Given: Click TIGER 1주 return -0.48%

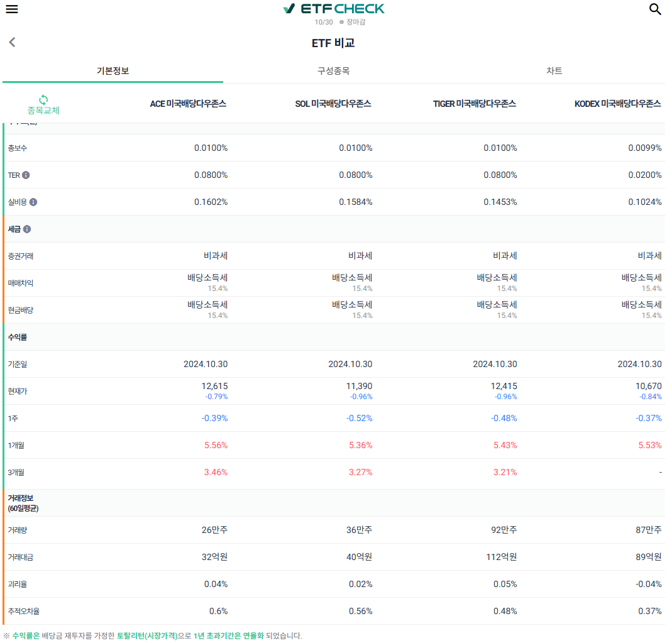Looking at the screenshot, I should click(x=504, y=418).
